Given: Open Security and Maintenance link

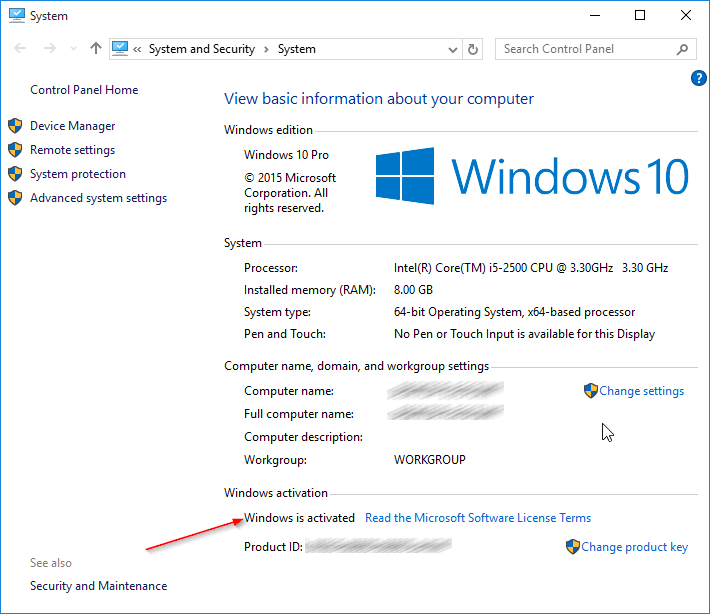Looking at the screenshot, I should [98, 586].
